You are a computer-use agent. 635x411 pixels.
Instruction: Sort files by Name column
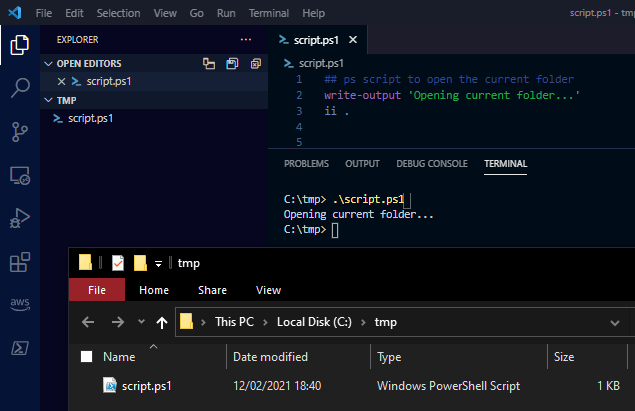119,357
